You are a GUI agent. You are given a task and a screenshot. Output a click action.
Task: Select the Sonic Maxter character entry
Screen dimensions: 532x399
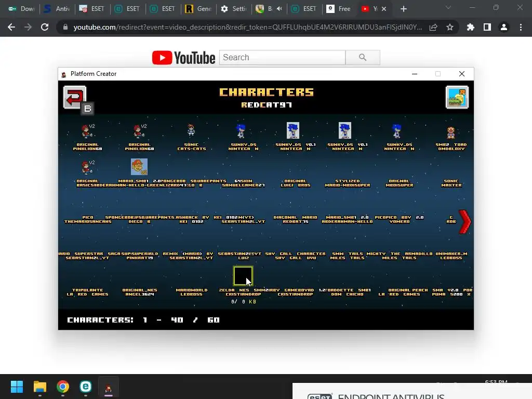(451, 183)
